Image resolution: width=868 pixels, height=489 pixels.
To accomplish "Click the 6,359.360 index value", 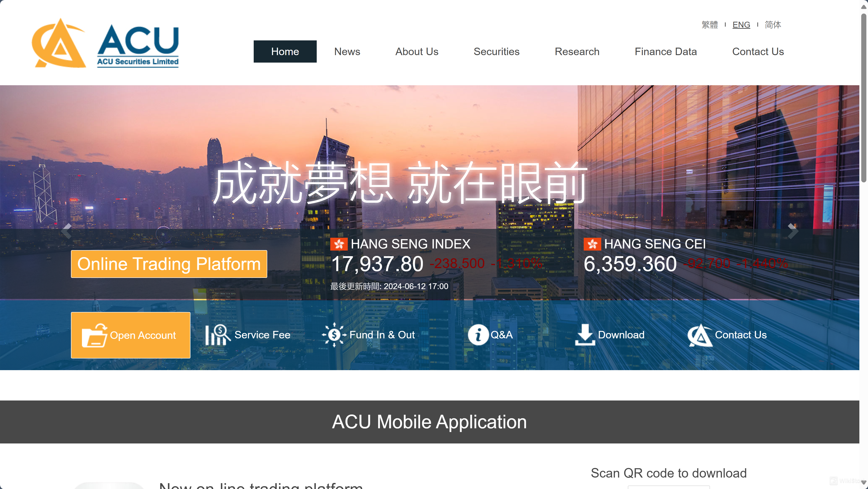I will click(x=630, y=264).
